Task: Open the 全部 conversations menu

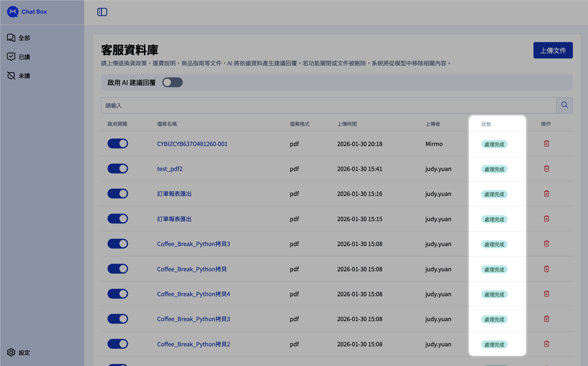Action: (x=19, y=38)
